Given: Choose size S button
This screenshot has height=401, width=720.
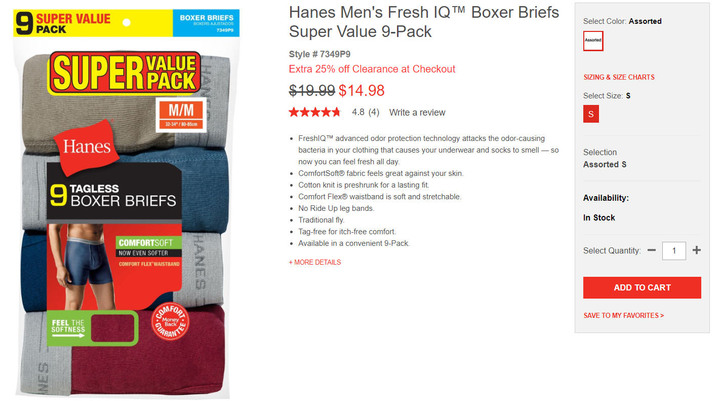Looking at the screenshot, I should (591, 114).
